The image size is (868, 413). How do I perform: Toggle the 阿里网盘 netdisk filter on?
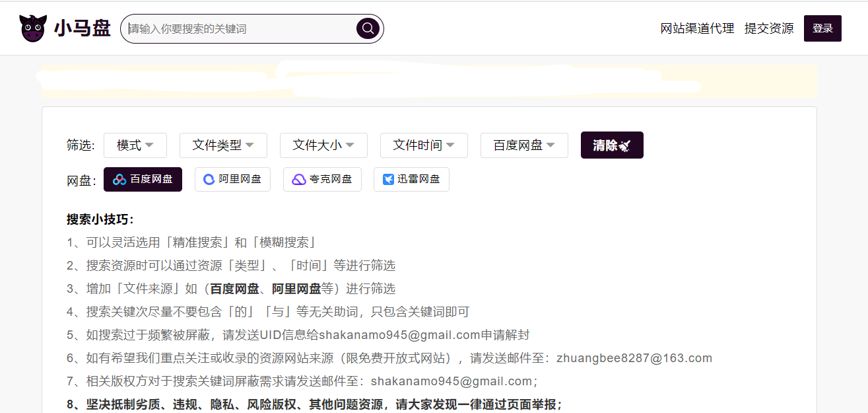click(x=232, y=179)
